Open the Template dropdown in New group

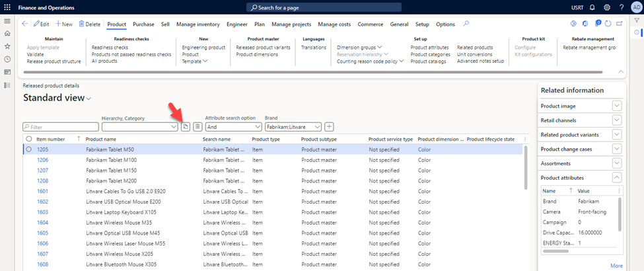(x=195, y=61)
